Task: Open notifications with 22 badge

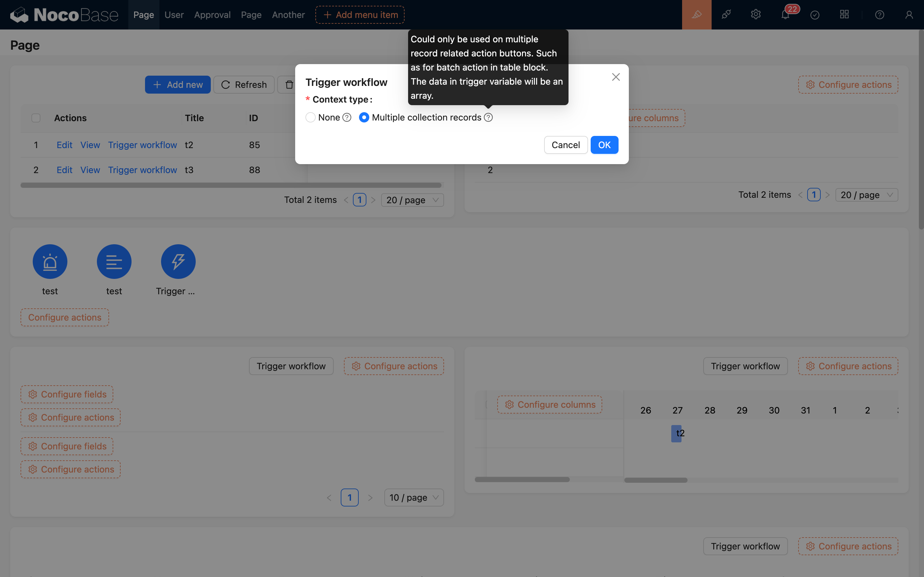Action: click(785, 14)
